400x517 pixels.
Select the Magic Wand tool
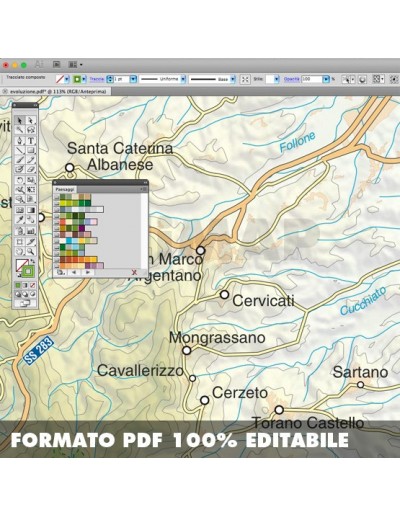[x=20, y=130]
